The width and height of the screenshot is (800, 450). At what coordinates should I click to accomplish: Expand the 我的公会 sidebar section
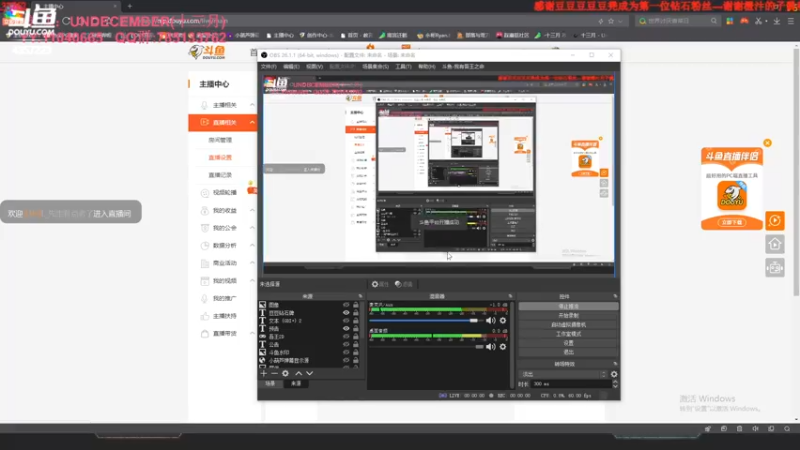point(252,228)
